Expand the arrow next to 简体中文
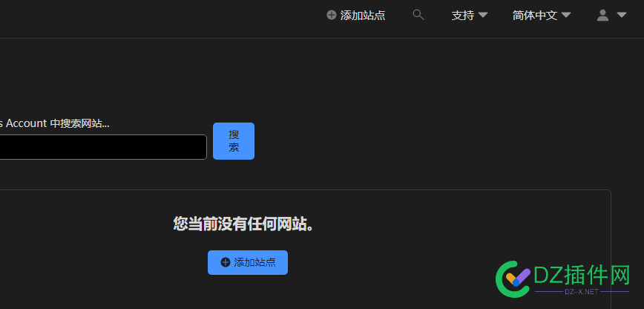This screenshot has height=309, width=644. [566, 15]
